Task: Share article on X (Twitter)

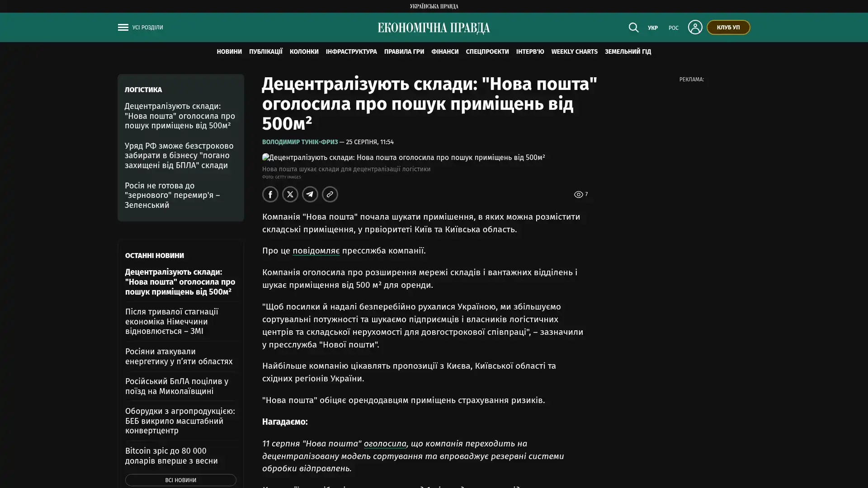Action: click(290, 194)
